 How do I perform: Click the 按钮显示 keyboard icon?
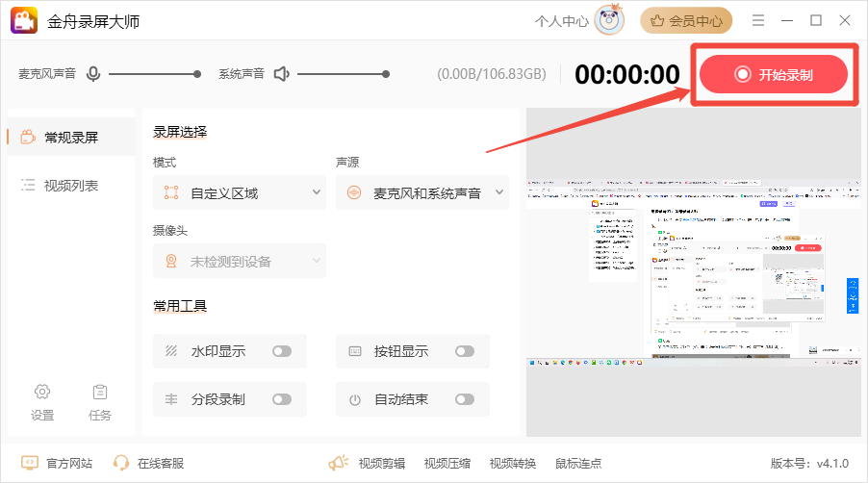[355, 351]
